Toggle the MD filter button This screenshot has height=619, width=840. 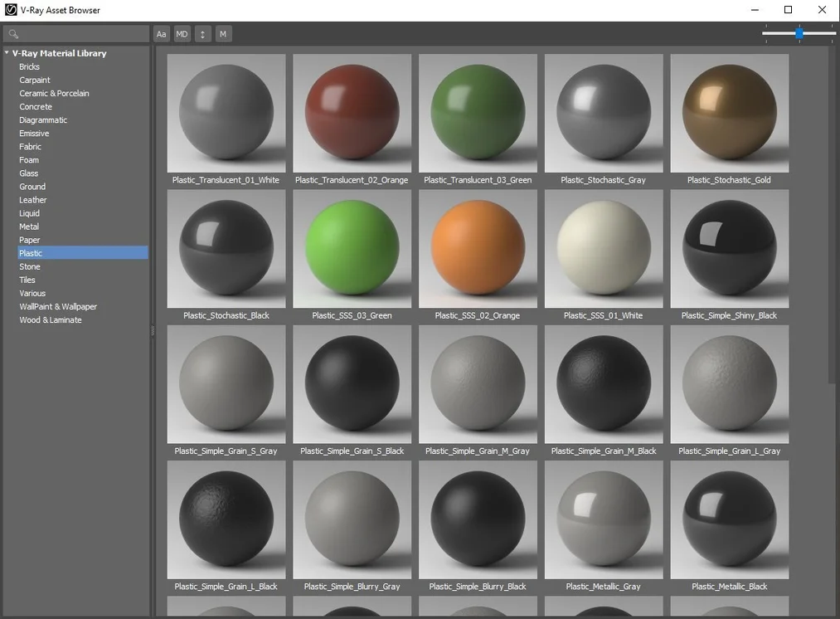(x=182, y=34)
